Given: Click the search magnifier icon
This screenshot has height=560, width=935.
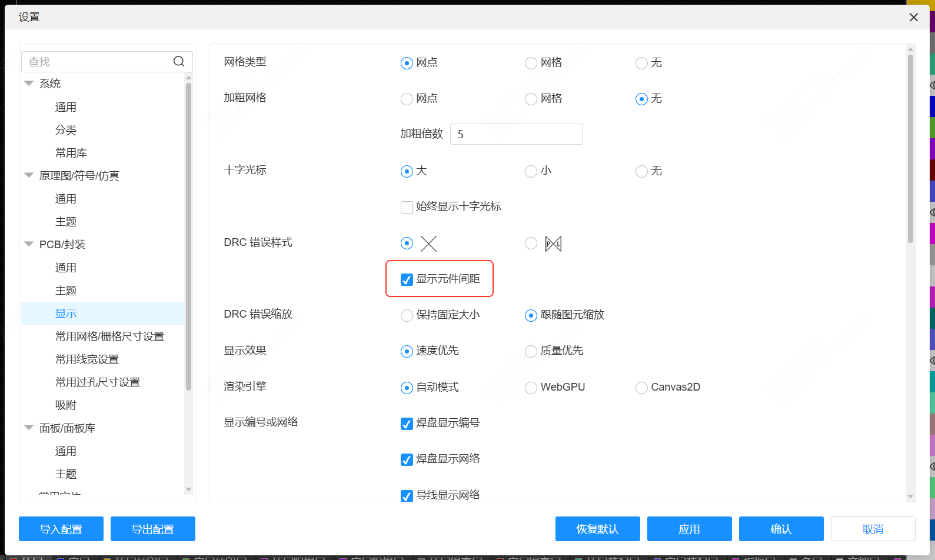Looking at the screenshot, I should (179, 61).
